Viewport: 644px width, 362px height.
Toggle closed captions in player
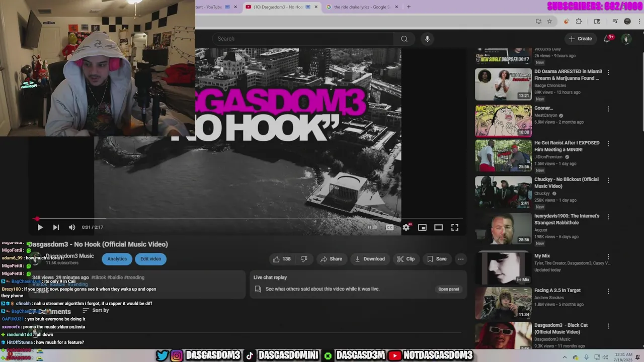tap(389, 227)
